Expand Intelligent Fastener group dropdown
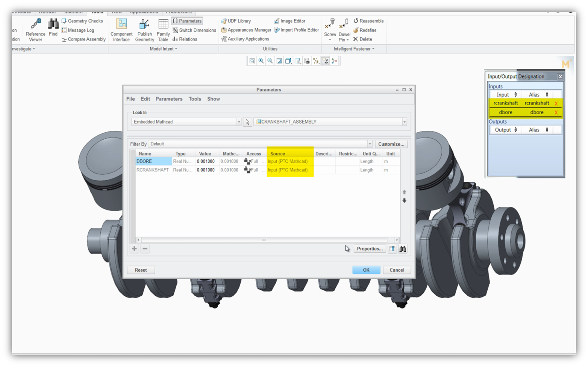This screenshot has height=367, width=588. [x=354, y=49]
